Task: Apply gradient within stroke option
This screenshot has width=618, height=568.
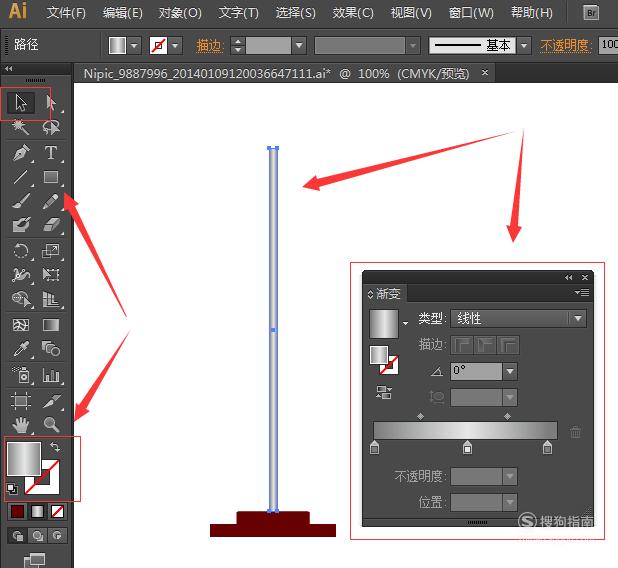Action: click(x=462, y=346)
